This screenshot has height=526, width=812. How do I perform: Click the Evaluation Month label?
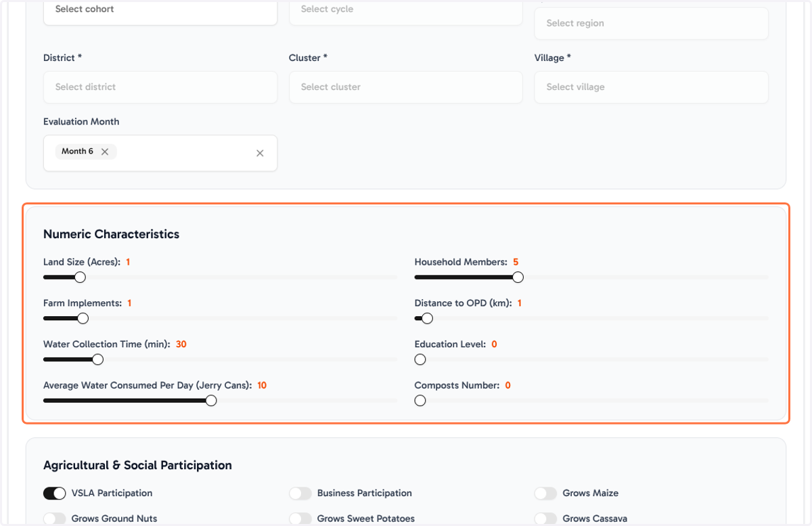pos(81,122)
